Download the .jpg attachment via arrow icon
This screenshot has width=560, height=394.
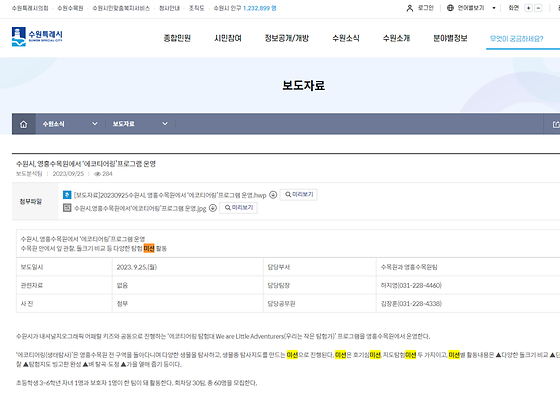213,208
